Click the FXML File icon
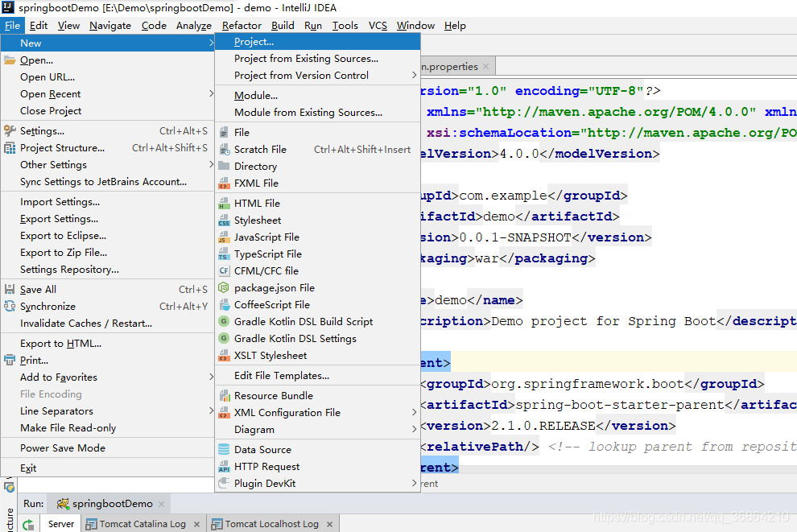This screenshot has height=532, width=797. pyautogui.click(x=224, y=183)
